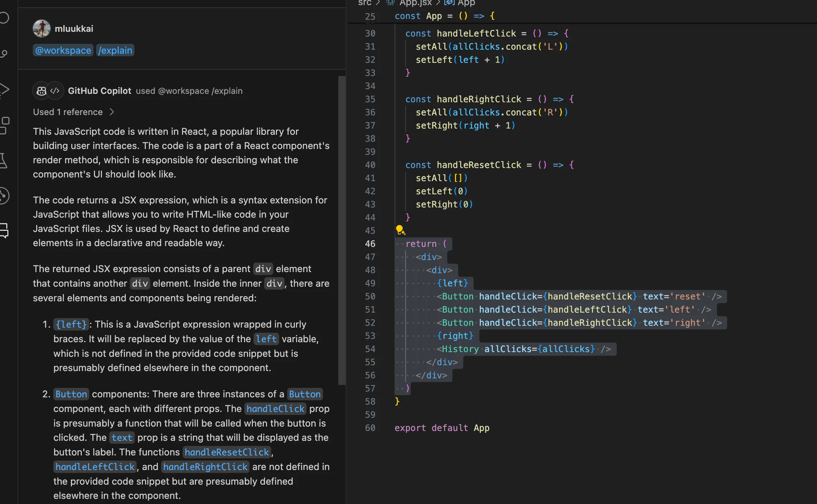Viewport: 817px width, 504px height.
Task: Click 'setAll(allClicks.concat('L'))' on line 31
Action: [x=492, y=47]
